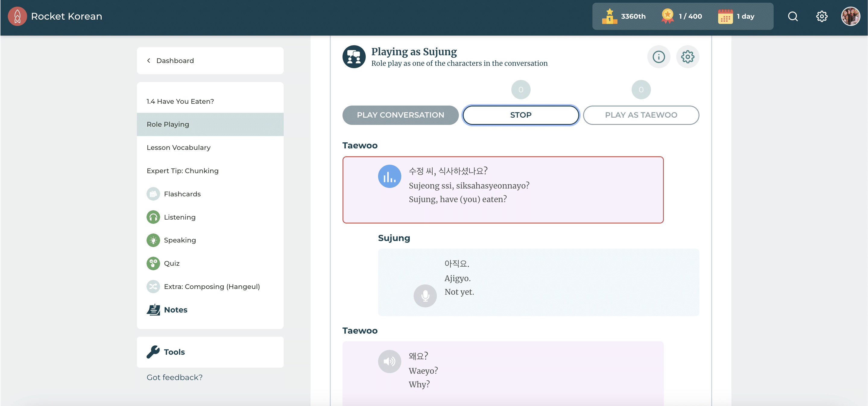
Task: Expand the Tools section
Action: [x=174, y=352]
